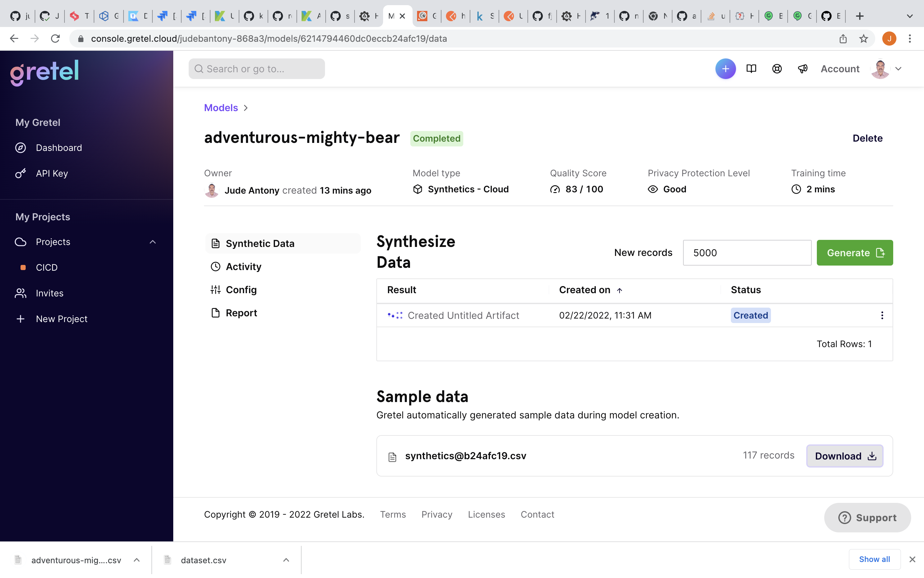Open the Licenses footer link
Image resolution: width=924 pixels, height=578 pixels.
[486, 514]
